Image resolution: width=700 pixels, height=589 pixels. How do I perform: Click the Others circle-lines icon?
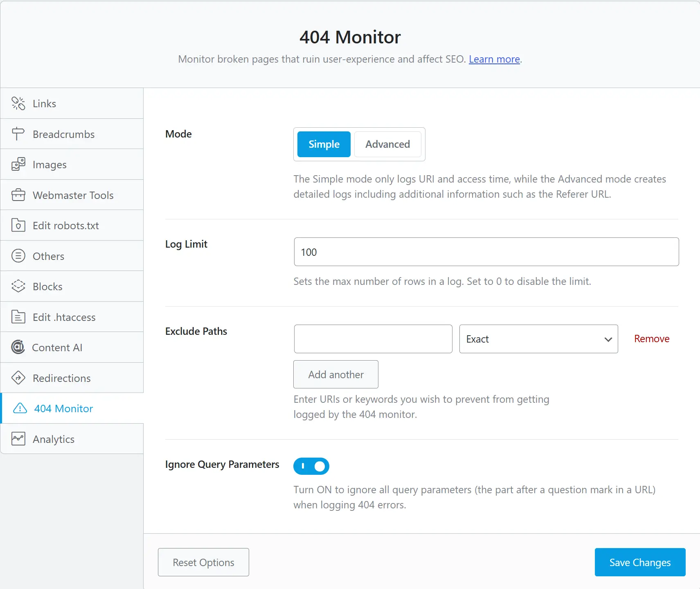coord(18,256)
